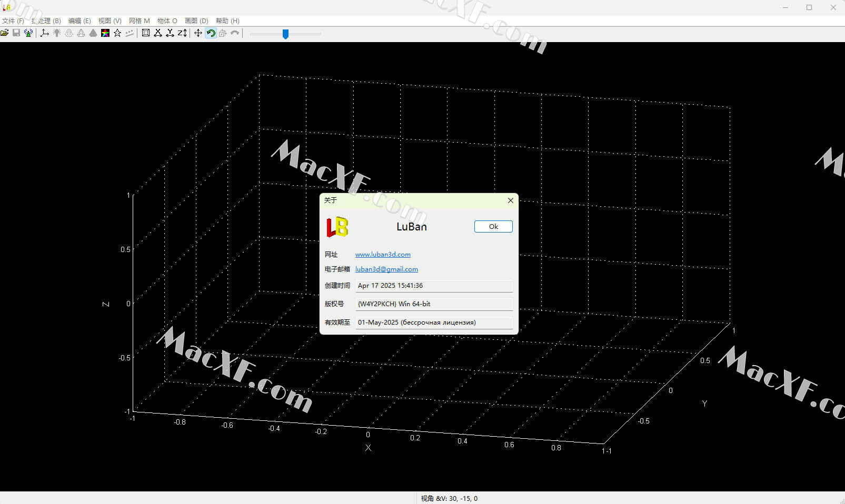Click the LuBan title text in dialog
This screenshot has height=504, width=845.
(x=412, y=227)
